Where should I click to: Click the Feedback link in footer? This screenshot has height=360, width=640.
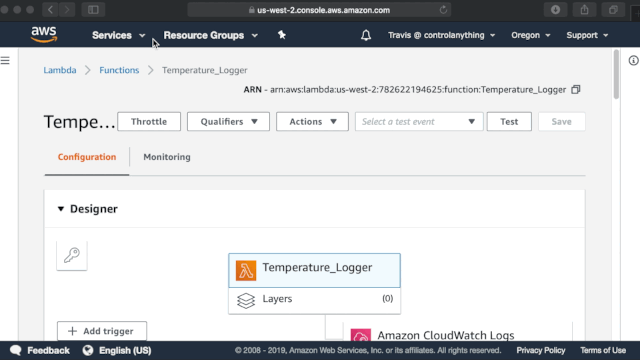[48, 350]
